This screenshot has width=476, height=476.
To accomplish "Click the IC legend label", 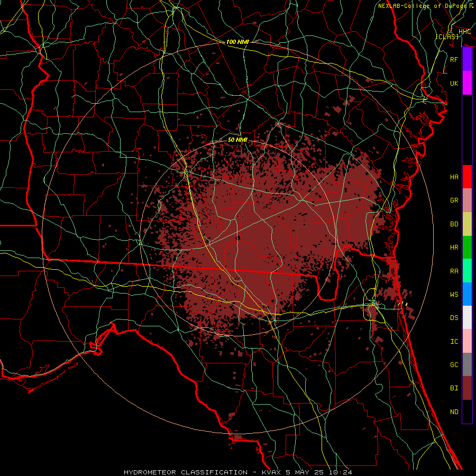I will [454, 341].
